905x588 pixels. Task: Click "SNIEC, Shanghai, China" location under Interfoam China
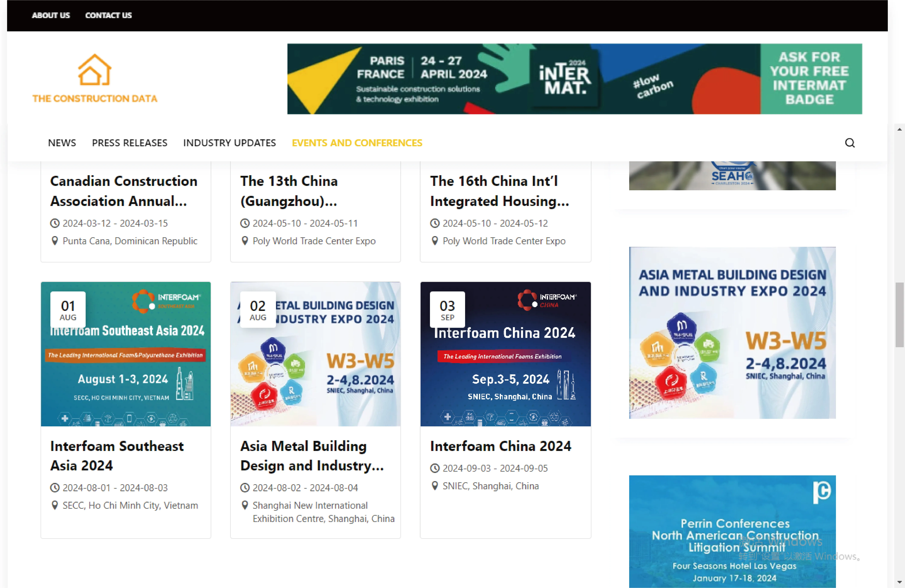(491, 486)
